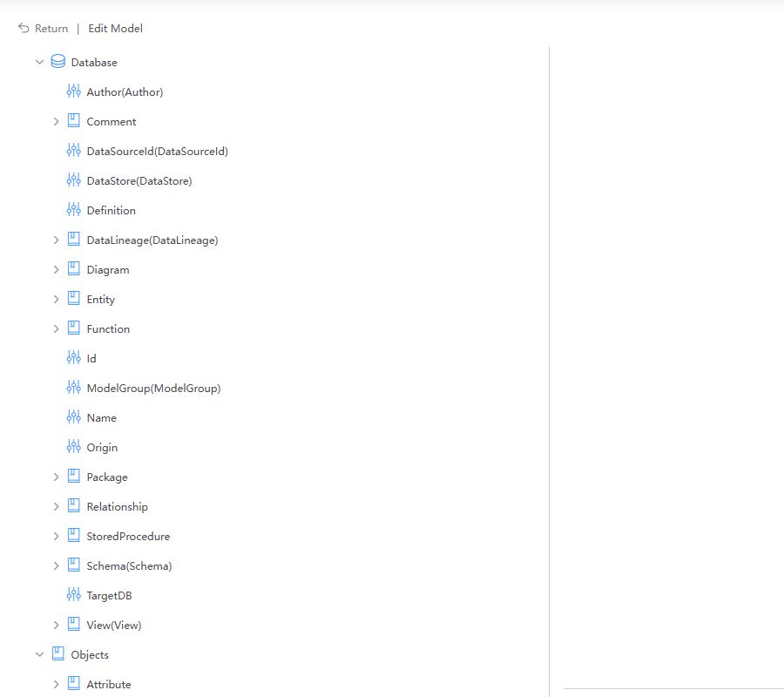The image size is (784, 697).
Task: Select the Name property
Action: point(102,418)
